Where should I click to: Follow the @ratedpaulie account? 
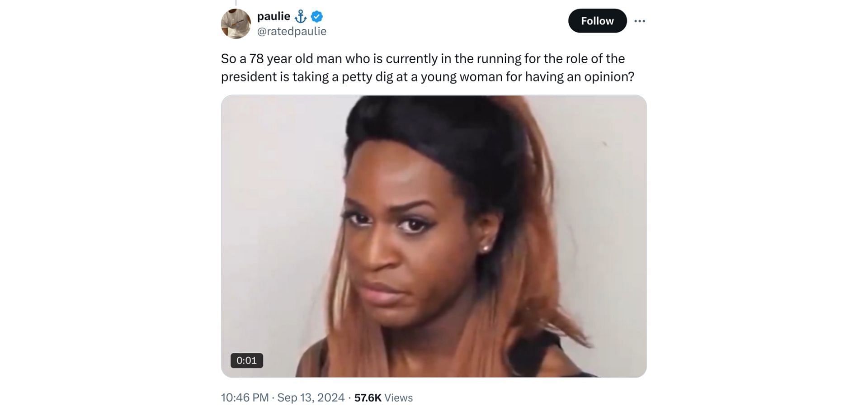(x=597, y=21)
